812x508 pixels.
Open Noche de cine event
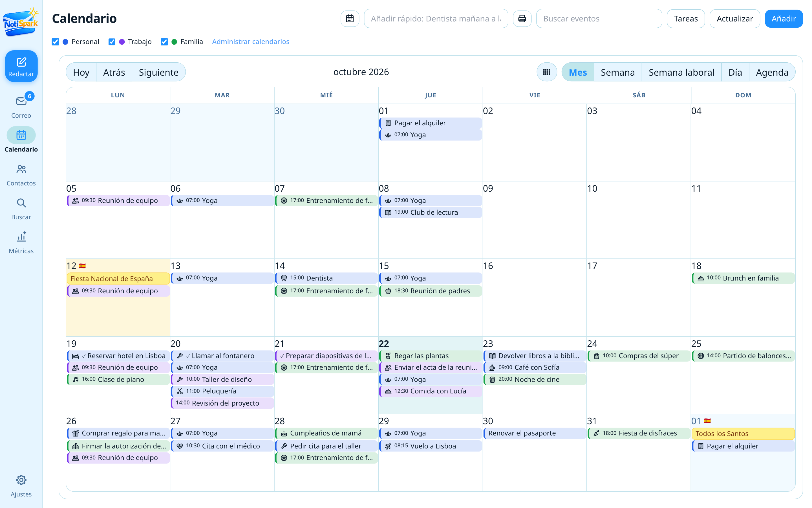tap(535, 379)
